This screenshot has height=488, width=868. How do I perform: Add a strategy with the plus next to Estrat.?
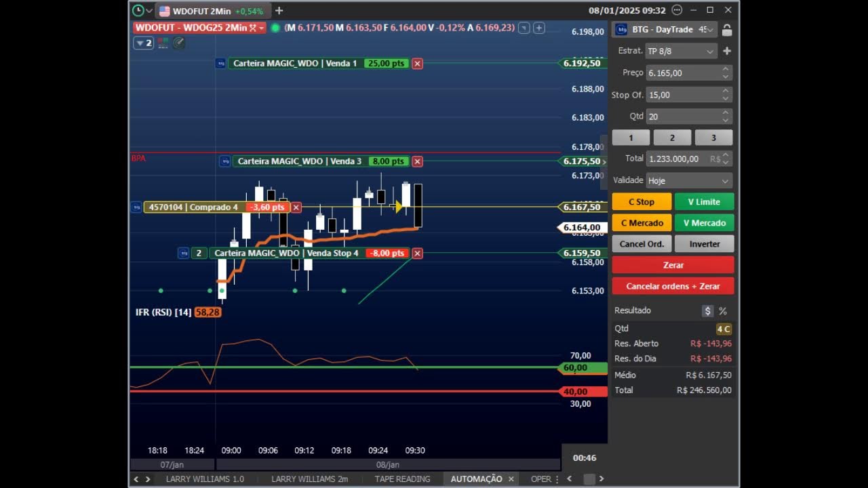(x=727, y=52)
